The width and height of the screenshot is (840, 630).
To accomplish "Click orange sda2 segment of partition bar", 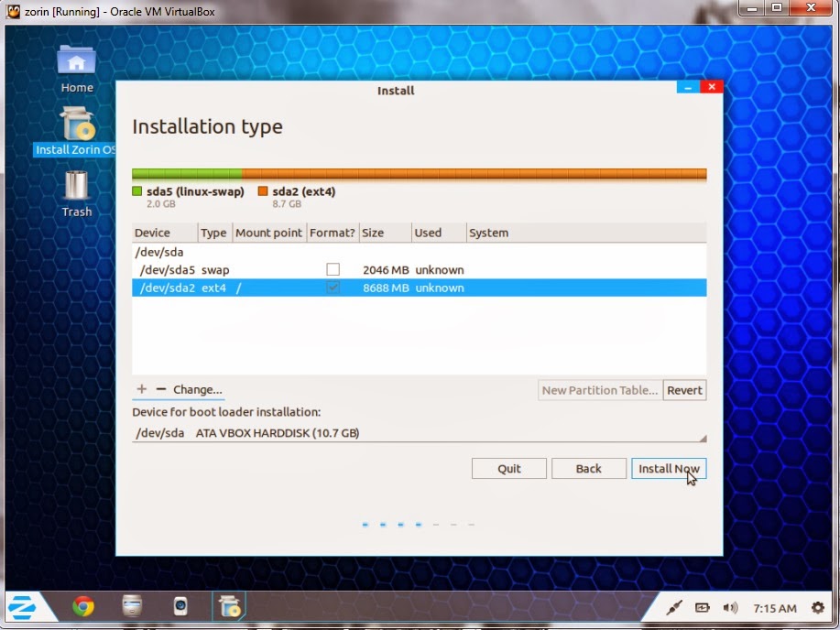I will click(475, 174).
